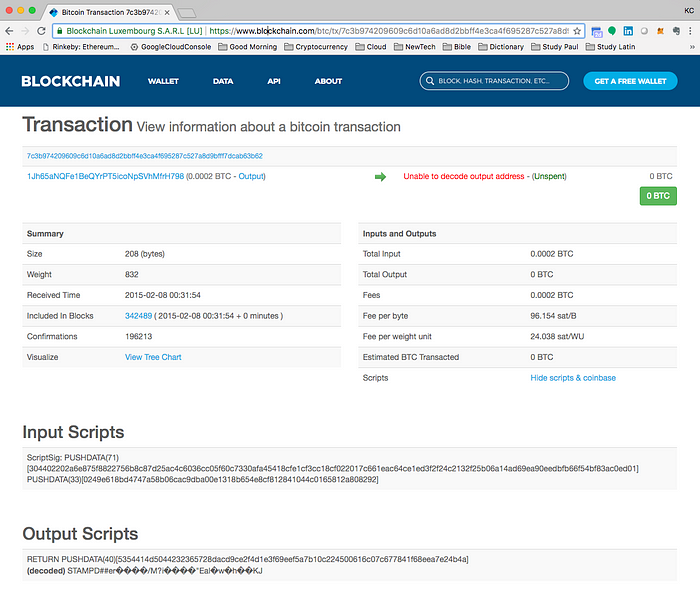Viewport: 700px width, 589px height.
Task: Reload the blockchain.com page
Action: [x=41, y=31]
